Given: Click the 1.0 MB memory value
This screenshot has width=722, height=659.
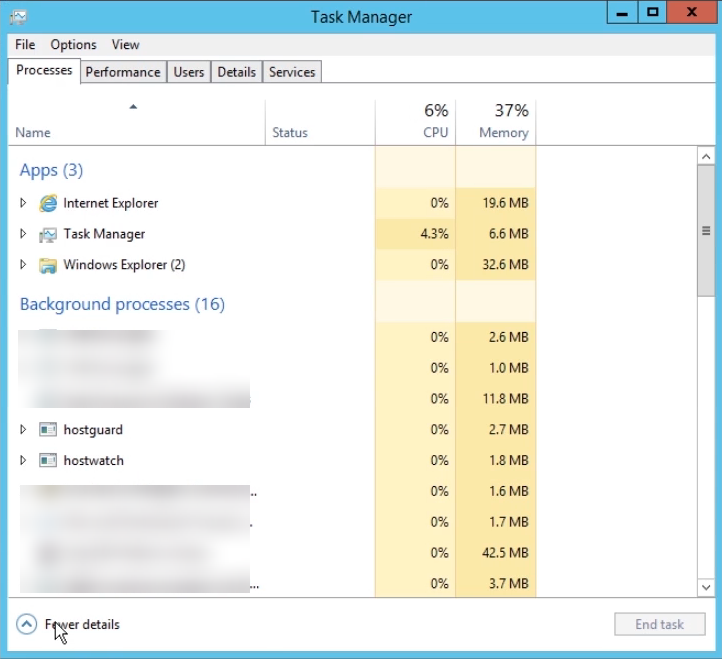Looking at the screenshot, I should click(509, 368).
